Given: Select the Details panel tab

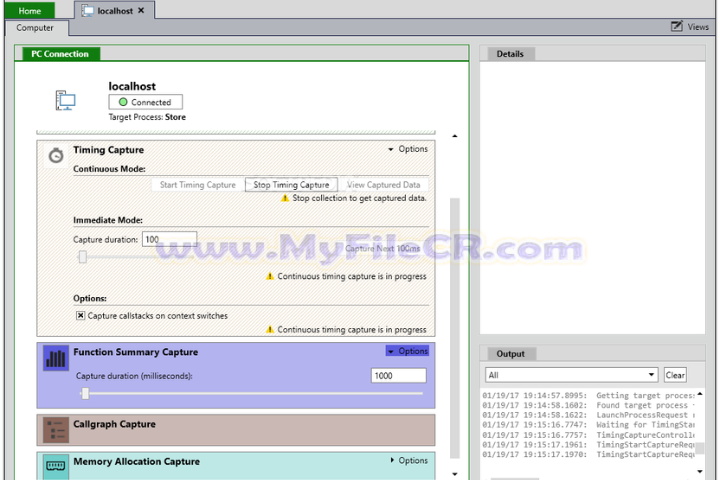Looking at the screenshot, I should click(510, 54).
